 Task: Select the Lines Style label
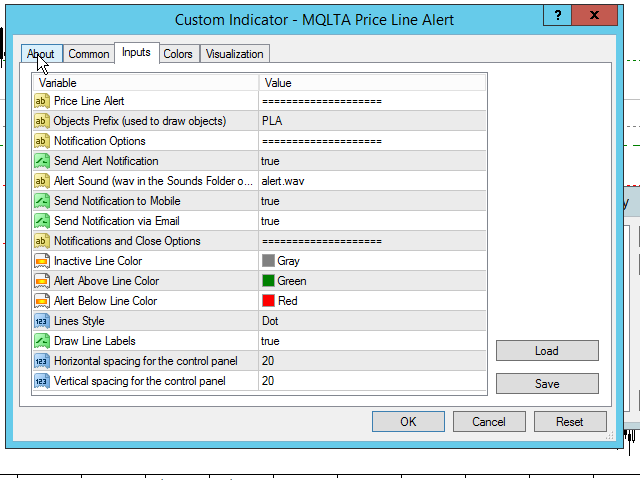point(79,321)
